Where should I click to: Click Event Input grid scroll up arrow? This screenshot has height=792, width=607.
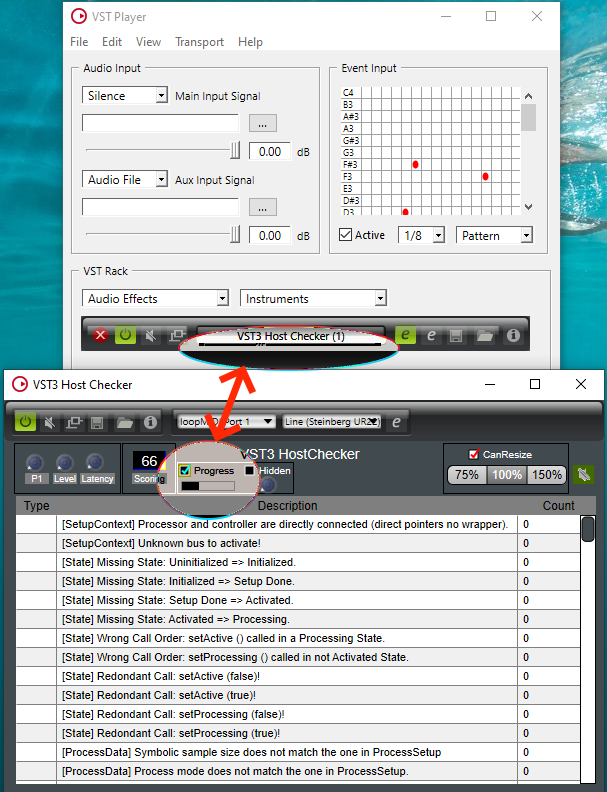528,95
